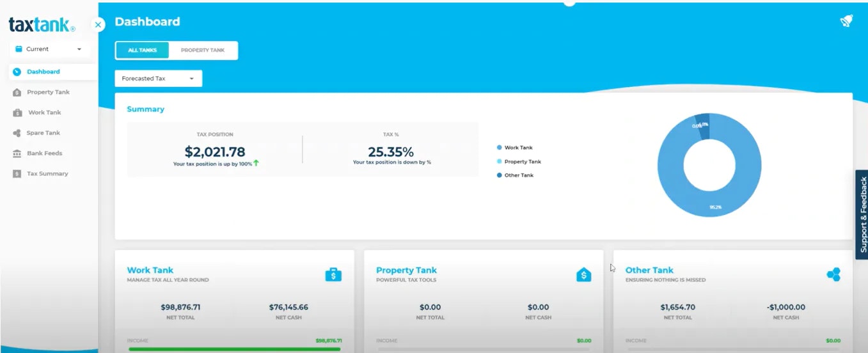
Task: Click the Work Tank card briefcase icon
Action: pyautogui.click(x=333, y=274)
